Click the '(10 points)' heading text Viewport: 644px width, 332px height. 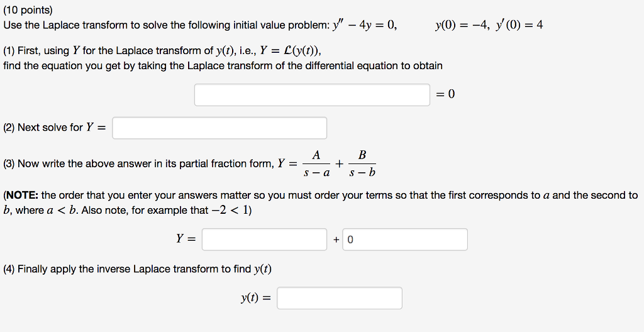28,11
